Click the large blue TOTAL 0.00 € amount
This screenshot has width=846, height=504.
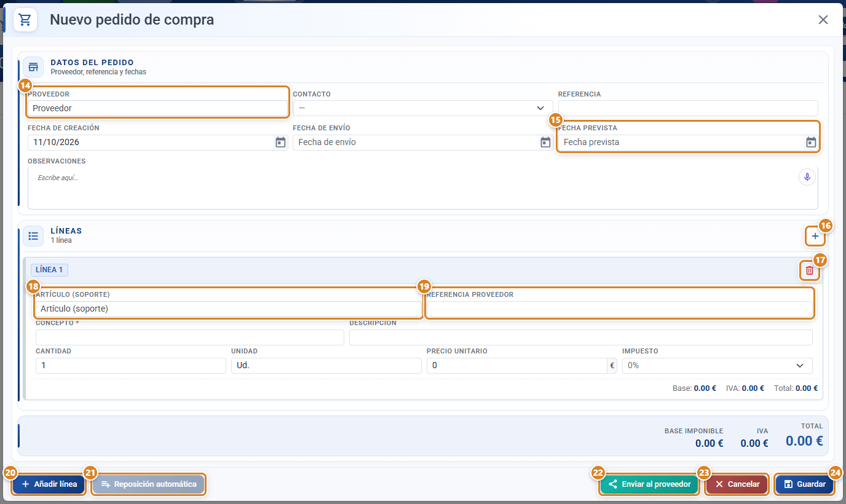[x=804, y=441]
